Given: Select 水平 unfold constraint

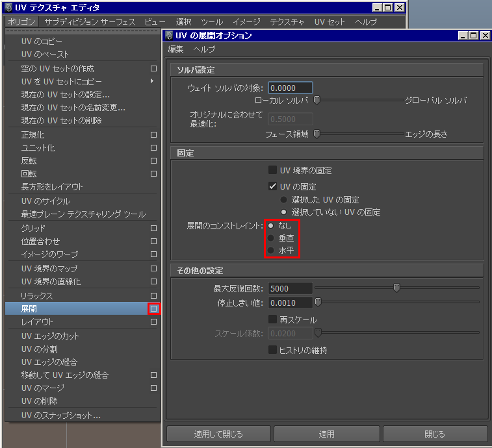Looking at the screenshot, I should coord(271,251).
